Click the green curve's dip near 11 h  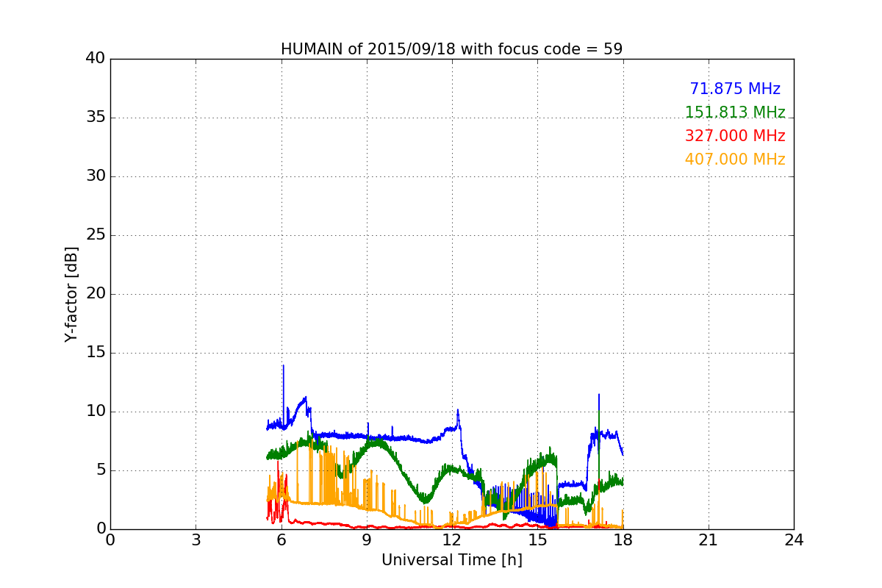425,500
